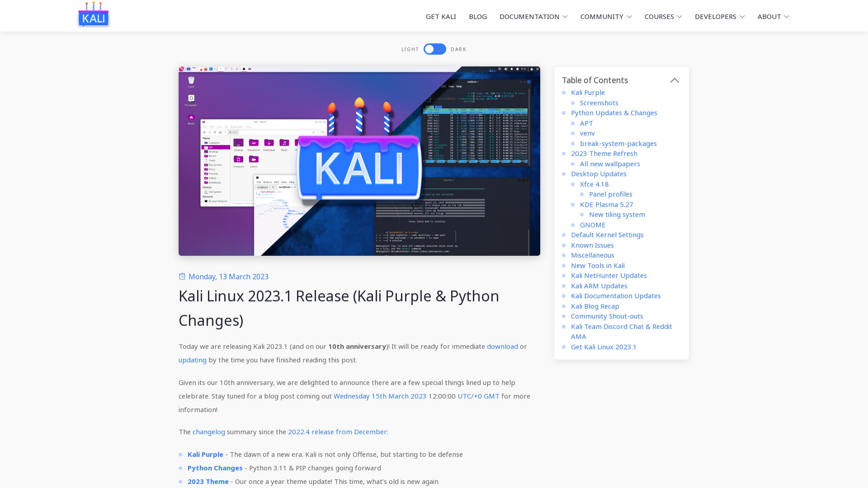Click the article title heading
868x488 pixels.
(x=339, y=308)
